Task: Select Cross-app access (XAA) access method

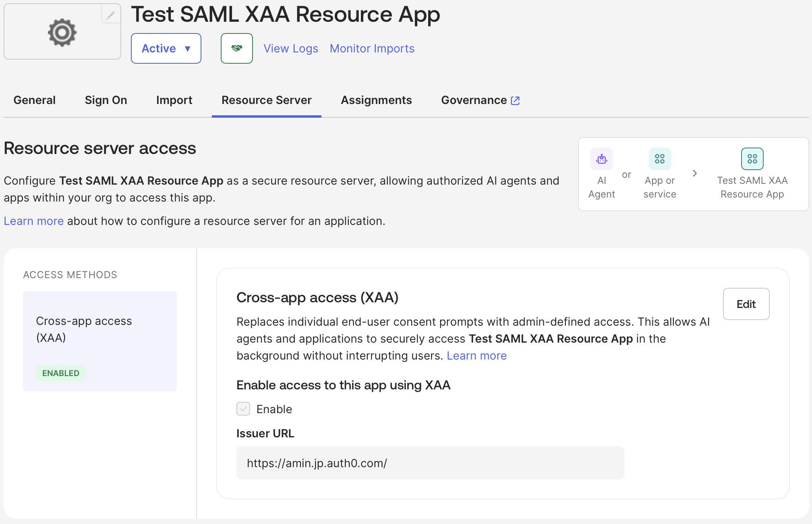Action: [100, 341]
